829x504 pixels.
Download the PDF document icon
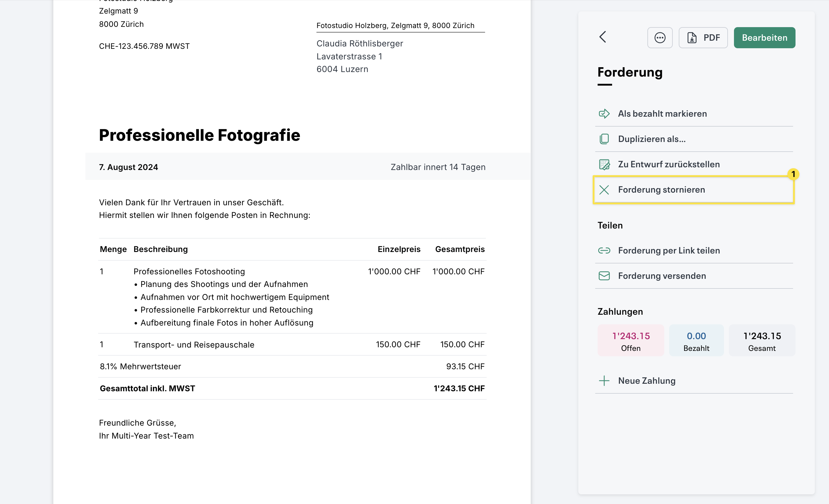point(692,38)
